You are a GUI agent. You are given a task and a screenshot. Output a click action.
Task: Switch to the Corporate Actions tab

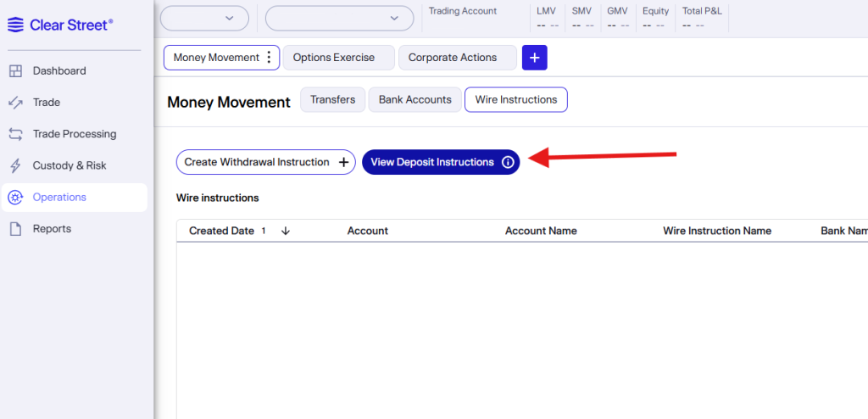tap(457, 58)
